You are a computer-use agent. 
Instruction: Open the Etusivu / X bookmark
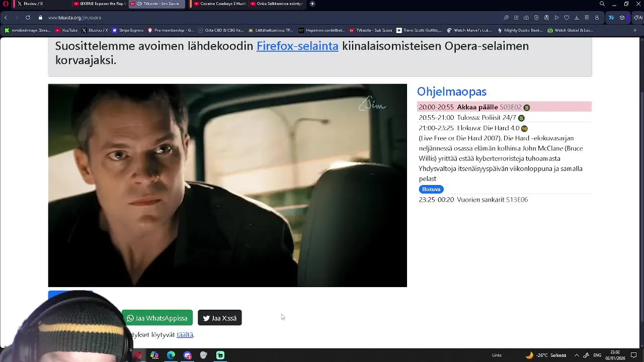[95, 30]
